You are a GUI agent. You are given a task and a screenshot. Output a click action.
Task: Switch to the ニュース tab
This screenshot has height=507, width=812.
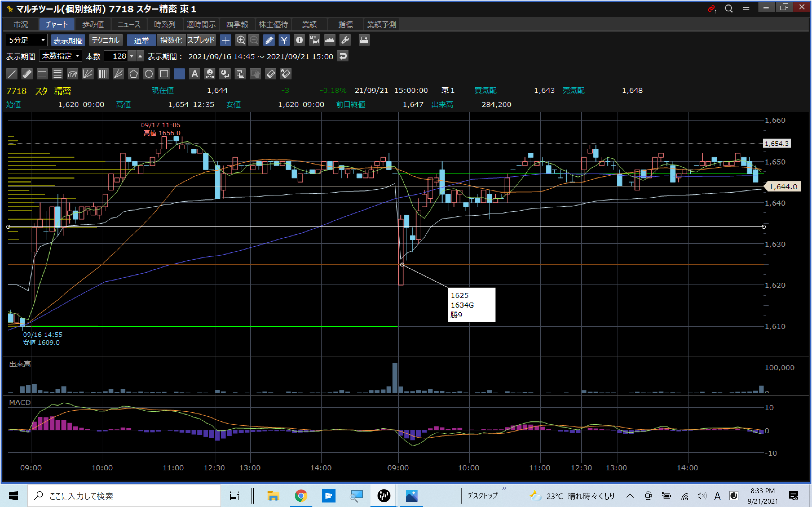coord(129,25)
